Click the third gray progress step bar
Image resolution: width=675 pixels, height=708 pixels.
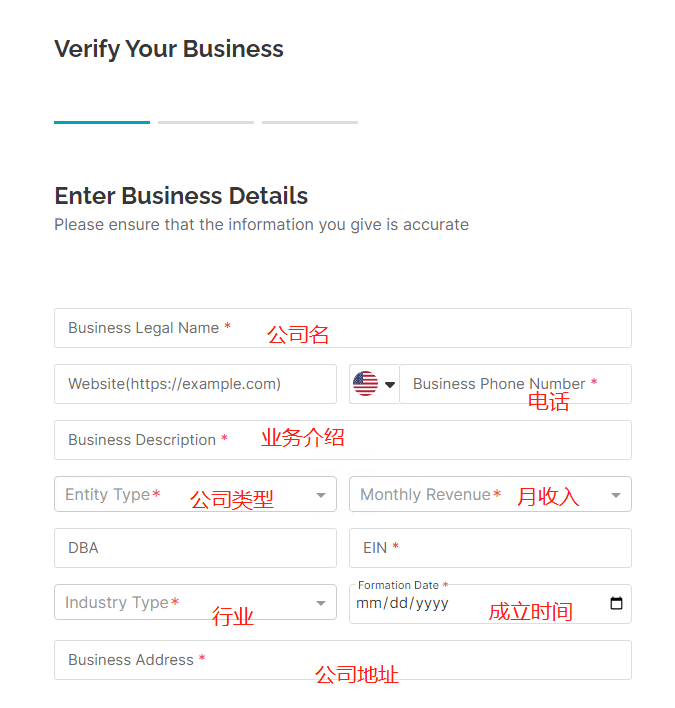310,122
